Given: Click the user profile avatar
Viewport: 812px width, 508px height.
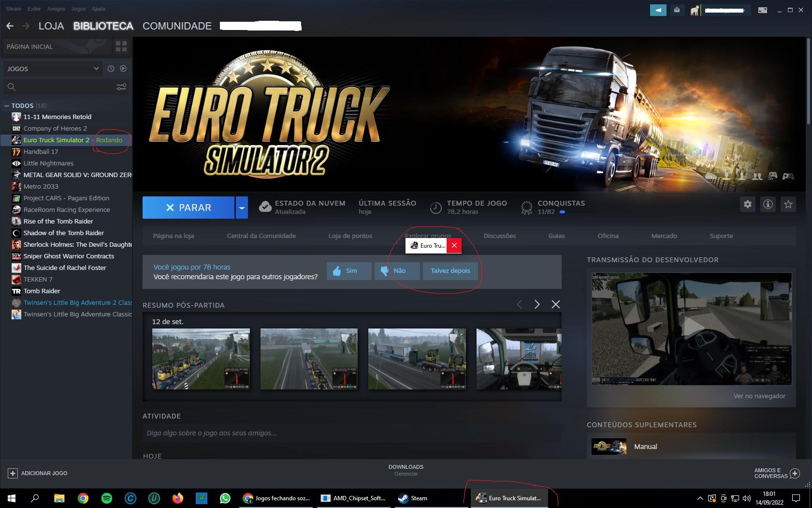Looking at the screenshot, I should click(x=695, y=10).
